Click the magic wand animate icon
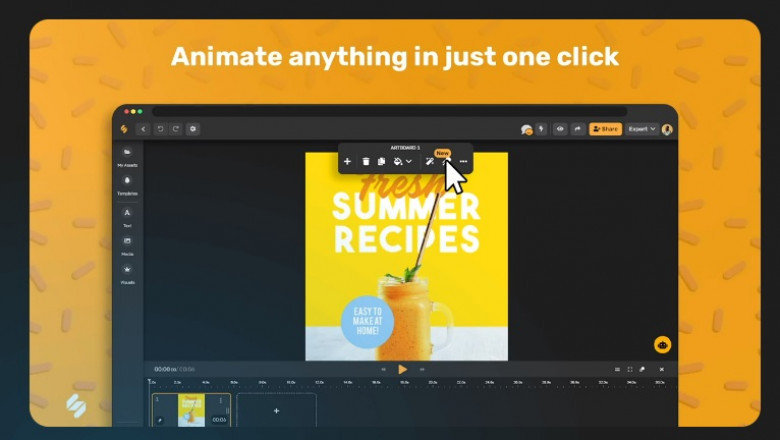Image resolution: width=780 pixels, height=440 pixels. [430, 161]
